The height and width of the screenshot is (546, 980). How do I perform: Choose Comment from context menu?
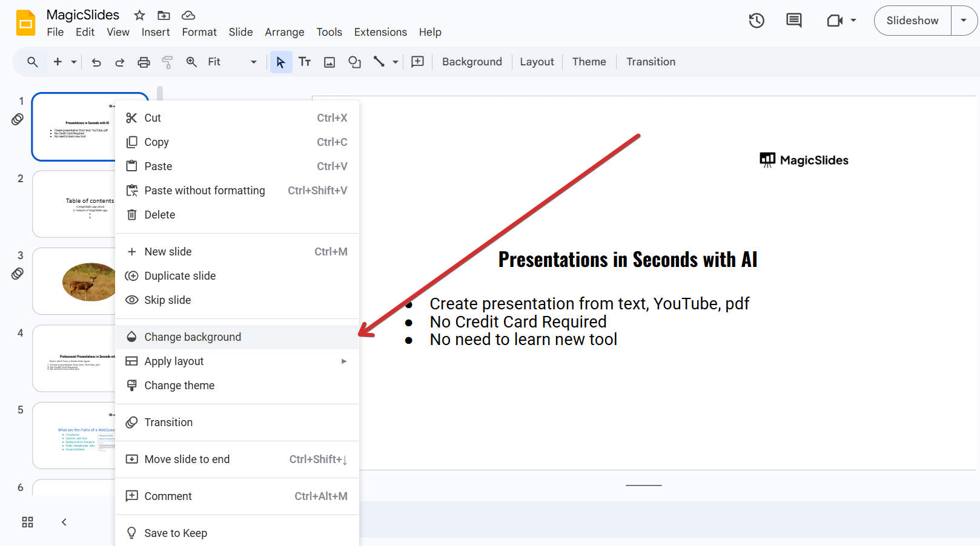(237, 496)
